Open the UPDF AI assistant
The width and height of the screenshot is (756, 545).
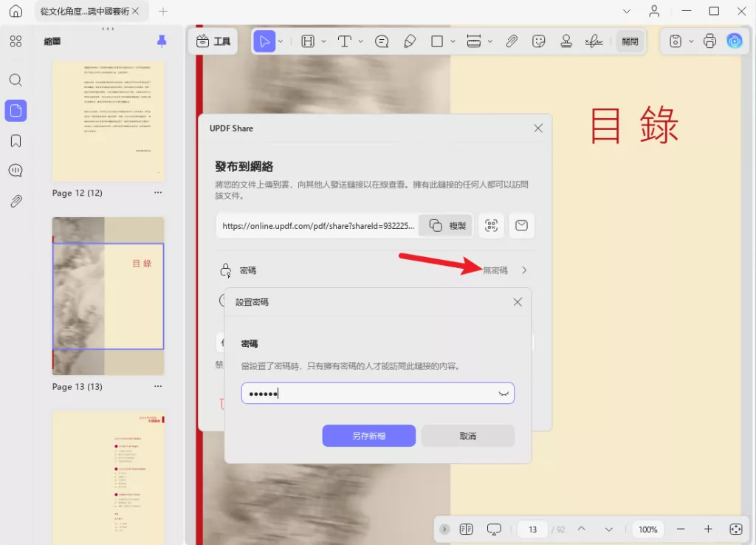point(735,41)
